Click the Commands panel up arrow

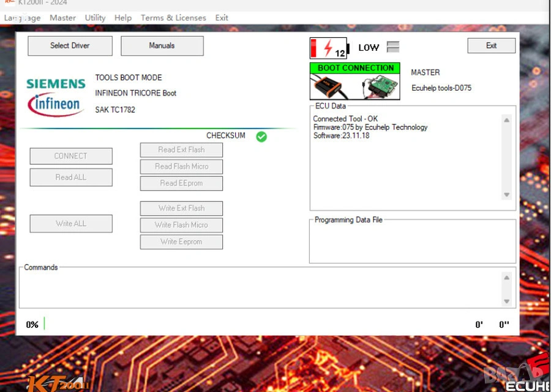click(506, 277)
